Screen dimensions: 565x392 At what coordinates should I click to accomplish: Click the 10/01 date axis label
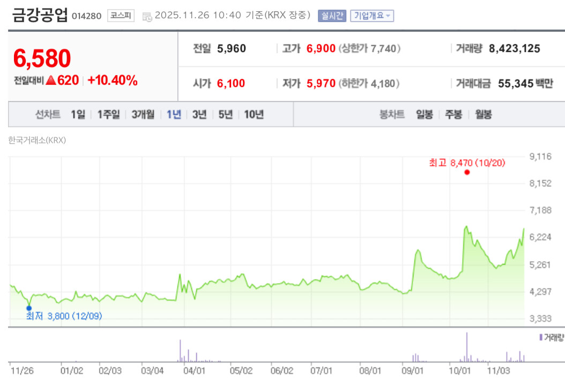point(459,371)
